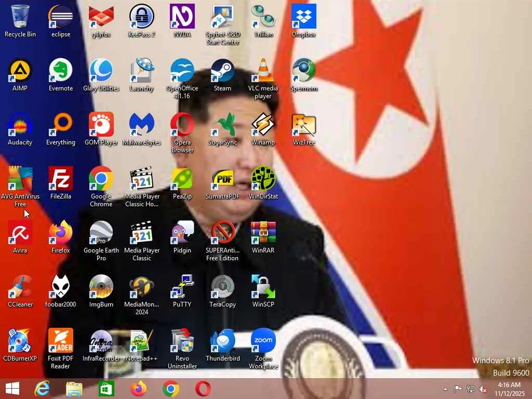Open the Thunderbird mail shortcut
Screen dimensions: 532x399
pos(222,345)
